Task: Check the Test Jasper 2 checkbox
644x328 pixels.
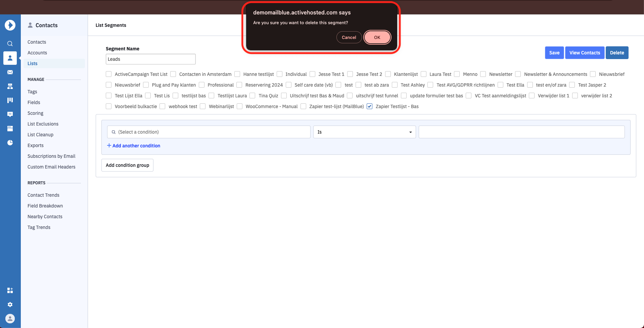Action: click(572, 85)
